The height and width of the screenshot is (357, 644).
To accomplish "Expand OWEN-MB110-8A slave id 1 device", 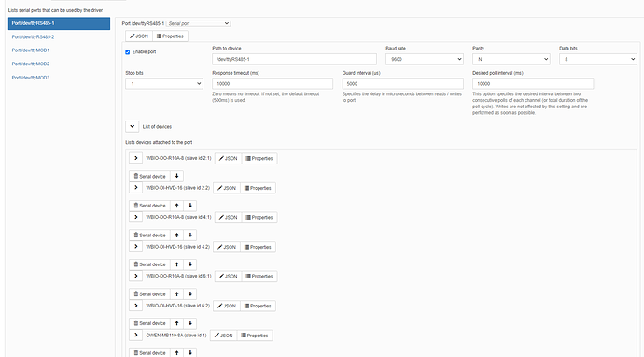I will click(x=135, y=336).
